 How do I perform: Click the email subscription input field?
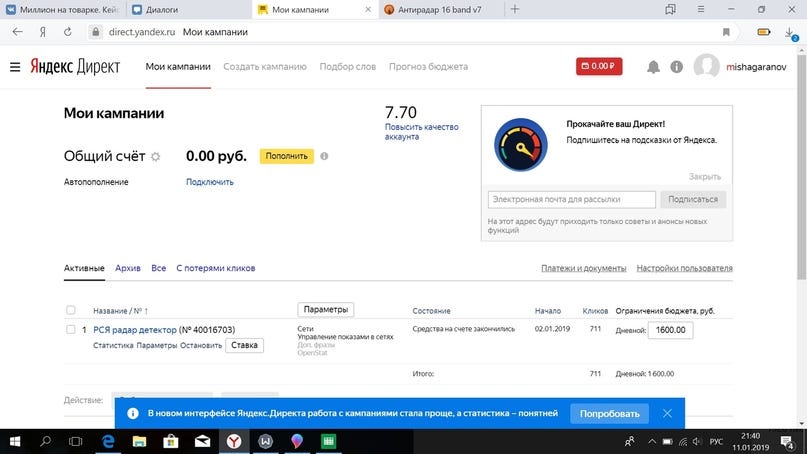click(x=572, y=199)
